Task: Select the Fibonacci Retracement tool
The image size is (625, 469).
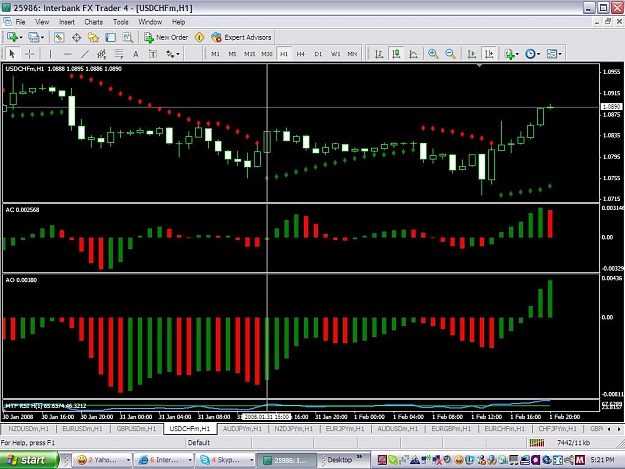Action: coord(119,54)
